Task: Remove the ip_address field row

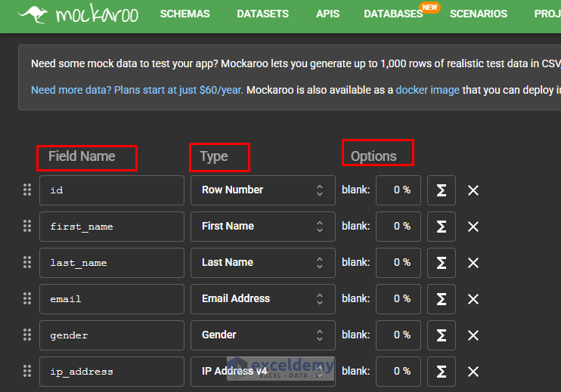Action: (x=473, y=372)
